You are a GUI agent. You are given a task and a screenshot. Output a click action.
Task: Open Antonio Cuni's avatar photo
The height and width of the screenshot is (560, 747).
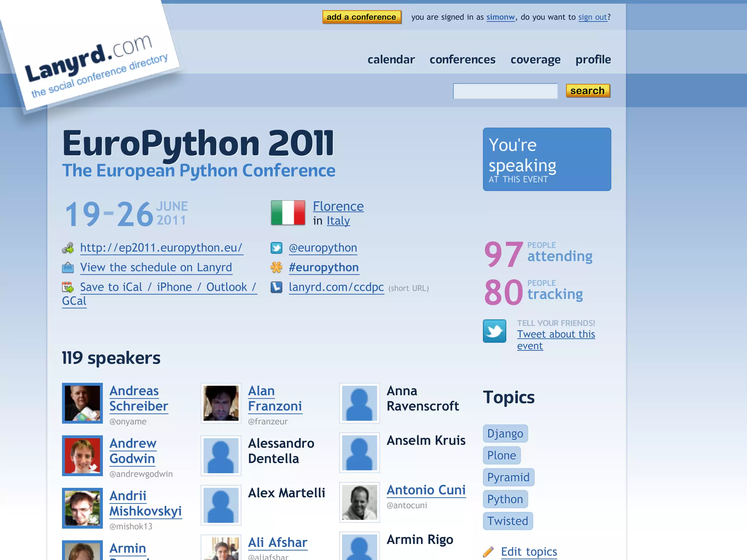click(x=360, y=502)
